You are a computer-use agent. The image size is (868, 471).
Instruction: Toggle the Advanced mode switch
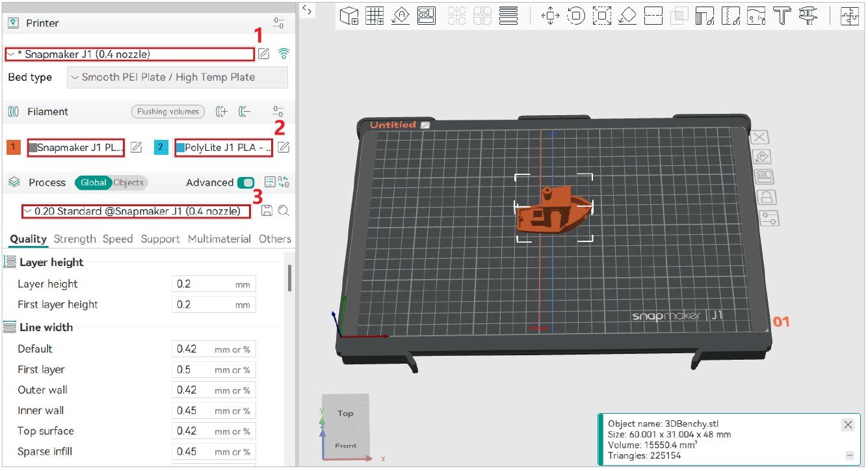[246, 183]
